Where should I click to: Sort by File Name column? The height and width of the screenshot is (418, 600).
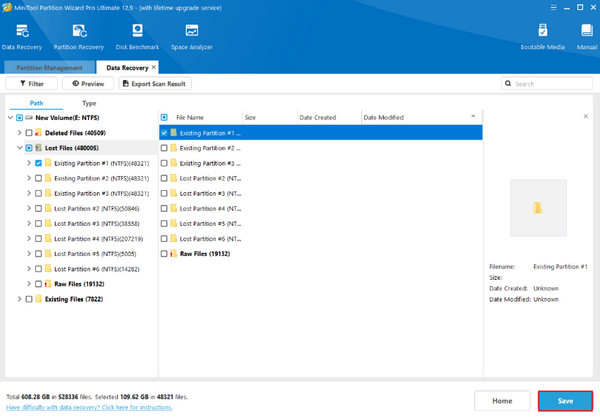[190, 118]
